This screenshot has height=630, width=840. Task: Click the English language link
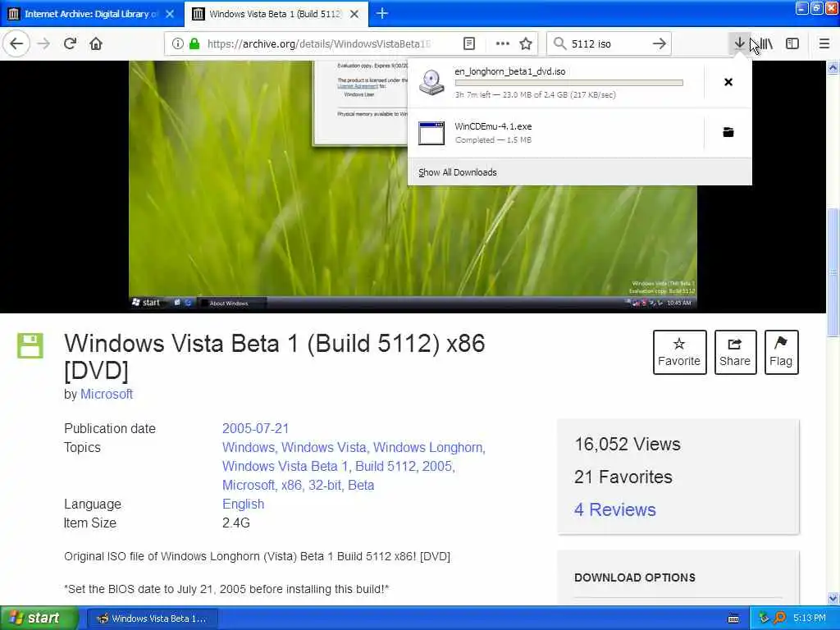(243, 504)
